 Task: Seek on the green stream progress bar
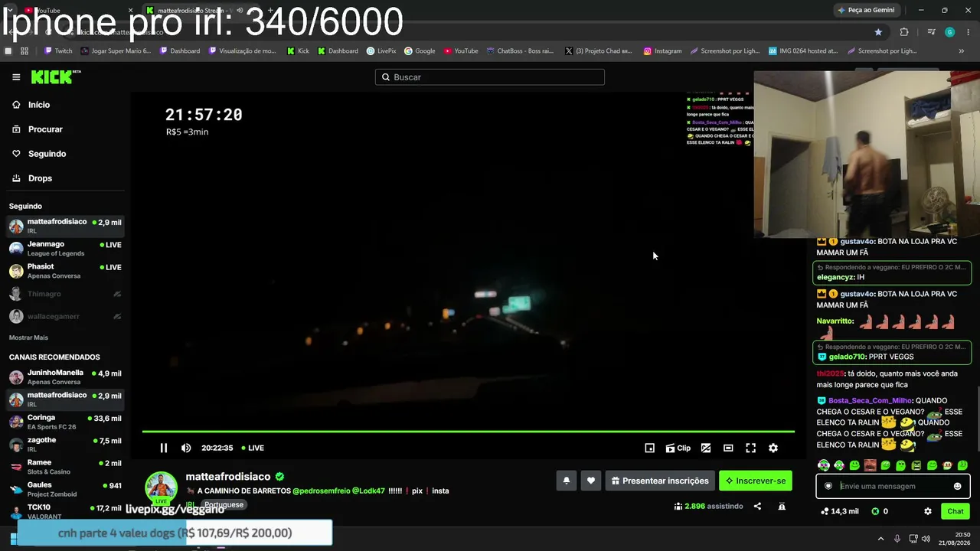[468, 432]
